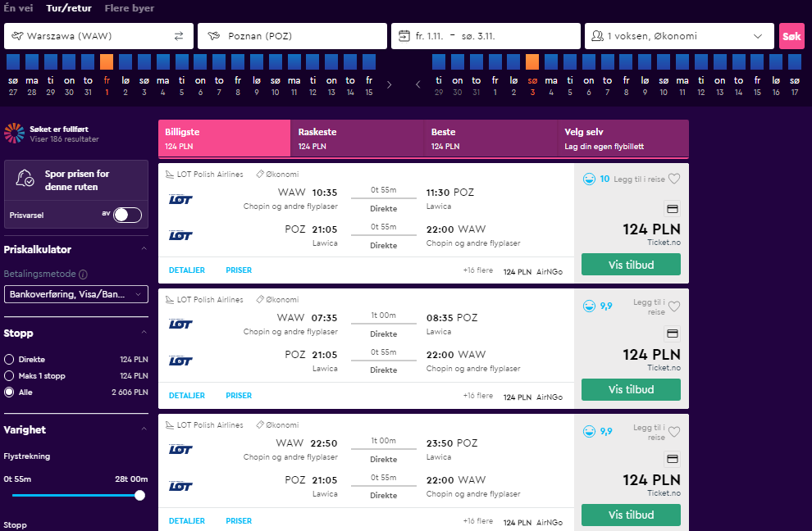The height and width of the screenshot is (531, 812).
Task: Collapse the Priskalkulator section
Action: tap(144, 249)
